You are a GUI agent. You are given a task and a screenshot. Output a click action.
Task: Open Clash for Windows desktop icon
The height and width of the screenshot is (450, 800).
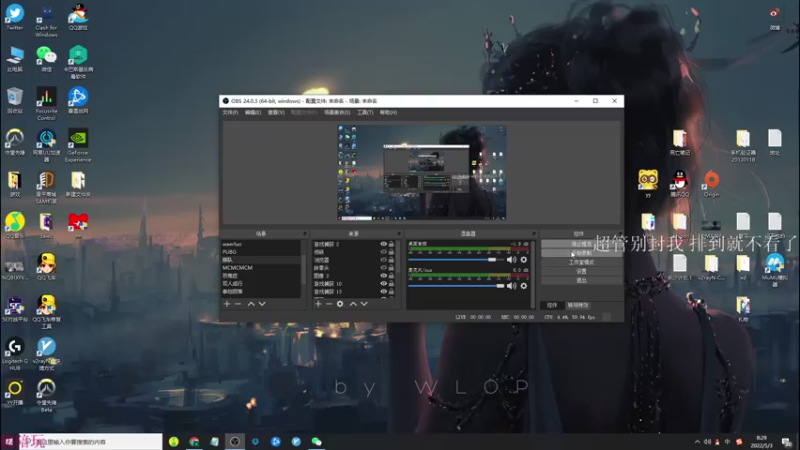(x=46, y=20)
